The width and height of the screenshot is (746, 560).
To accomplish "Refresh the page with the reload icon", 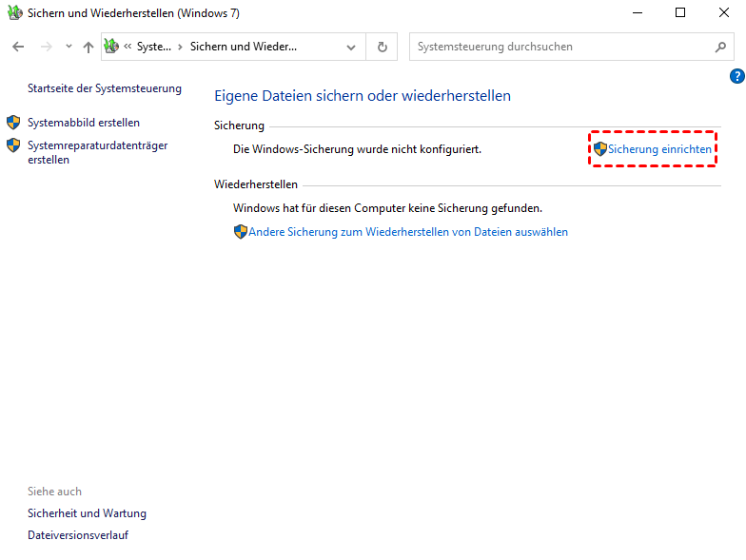I will pyautogui.click(x=383, y=47).
